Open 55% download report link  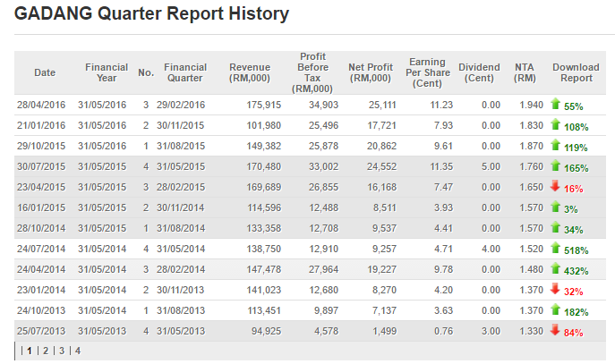[x=574, y=106]
